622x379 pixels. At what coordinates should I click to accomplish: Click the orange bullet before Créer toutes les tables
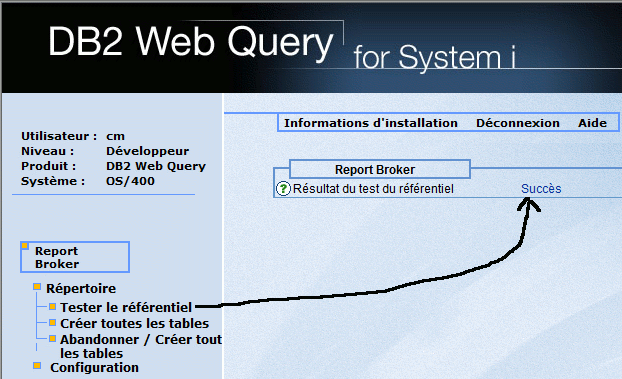[x=52, y=323]
